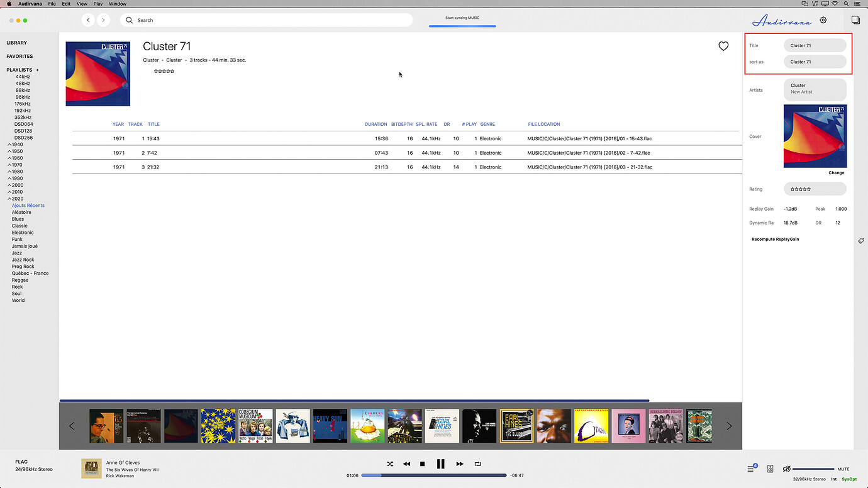Seek within the playback progress bar

pos(433,475)
